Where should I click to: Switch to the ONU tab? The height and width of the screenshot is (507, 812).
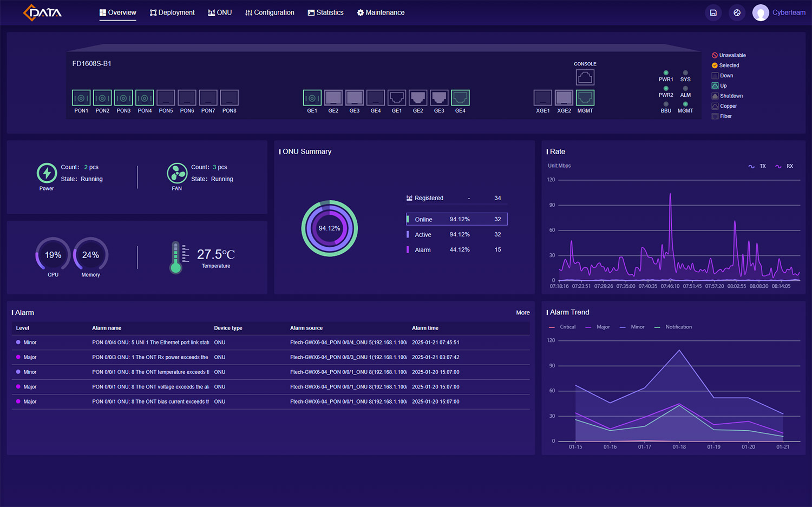(x=220, y=12)
